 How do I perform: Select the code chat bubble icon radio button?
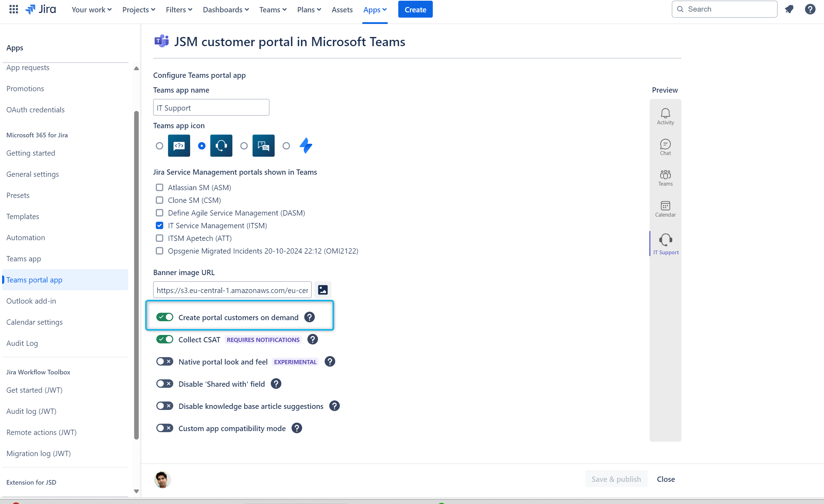(x=160, y=146)
